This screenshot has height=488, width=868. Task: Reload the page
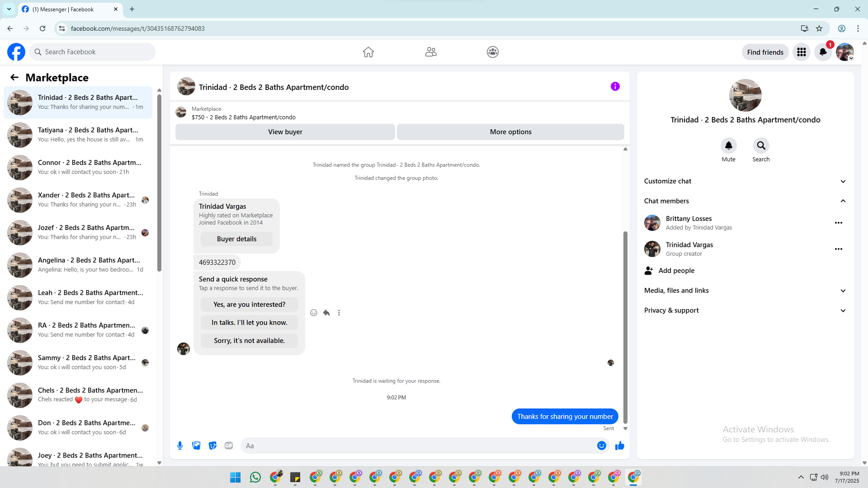[42, 28]
